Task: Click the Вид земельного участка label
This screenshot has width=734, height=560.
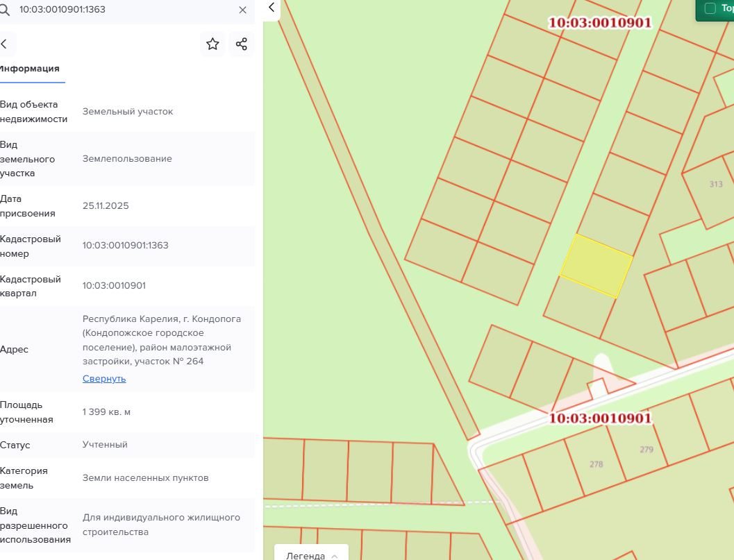Action: click(28, 159)
